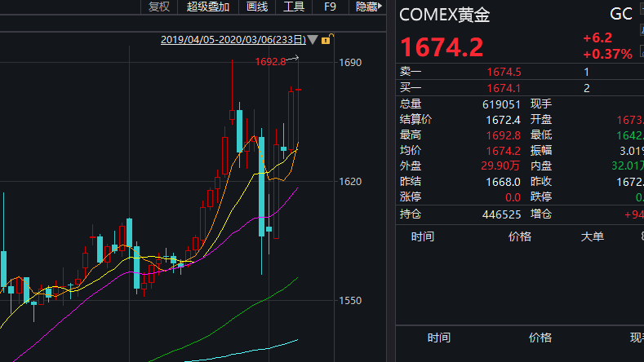This screenshot has width=644, height=362.
Task: Click the 最低 label
Action: pyautogui.click(x=541, y=135)
